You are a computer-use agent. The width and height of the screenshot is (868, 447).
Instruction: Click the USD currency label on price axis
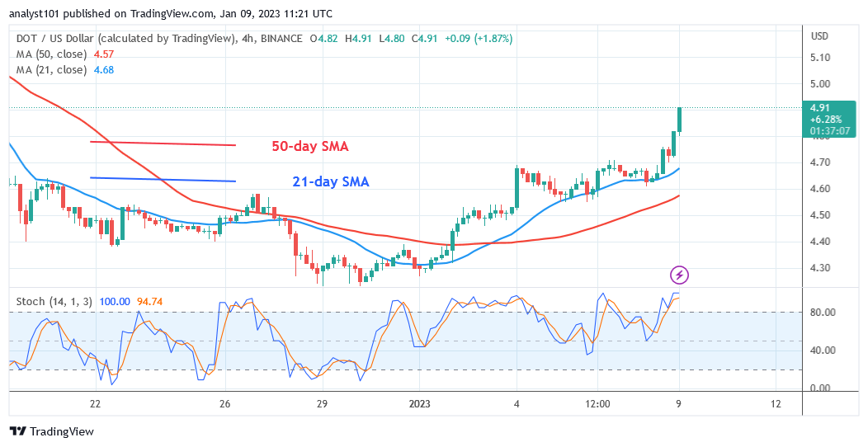(819, 36)
